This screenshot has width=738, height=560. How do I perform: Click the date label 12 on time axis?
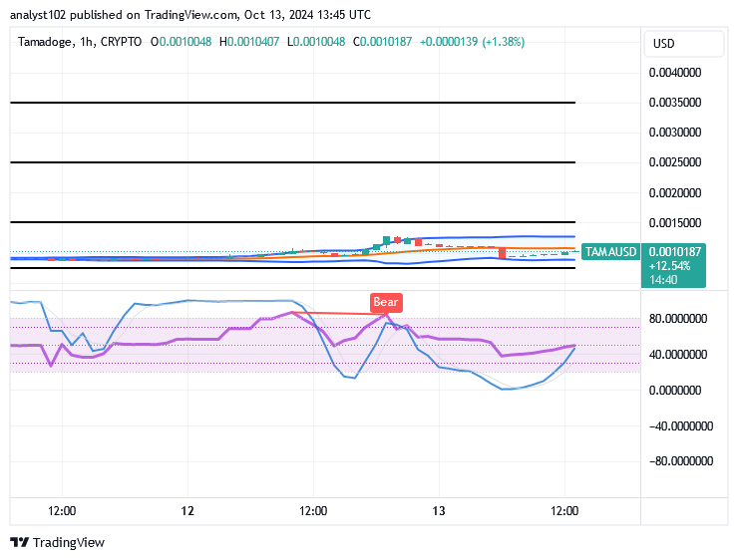click(x=187, y=510)
